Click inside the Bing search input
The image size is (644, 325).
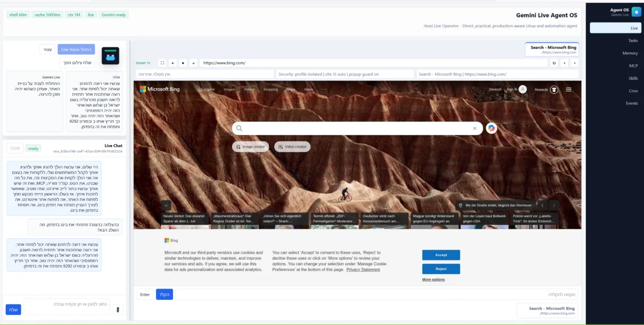[x=357, y=128]
